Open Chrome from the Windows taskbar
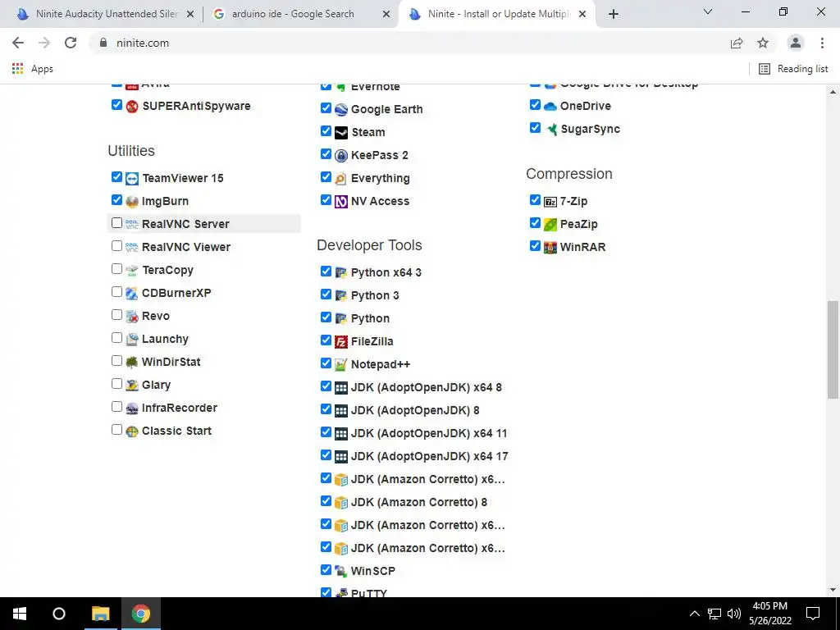 pos(141,614)
